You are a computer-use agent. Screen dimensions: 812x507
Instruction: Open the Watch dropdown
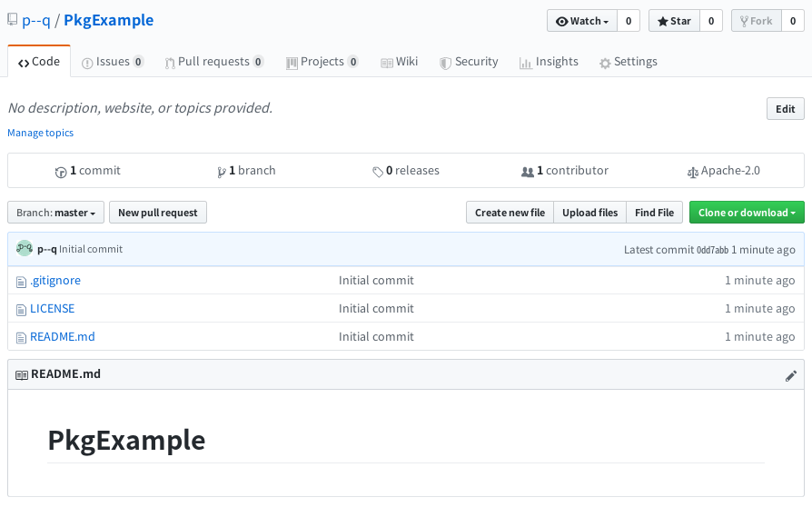click(582, 21)
